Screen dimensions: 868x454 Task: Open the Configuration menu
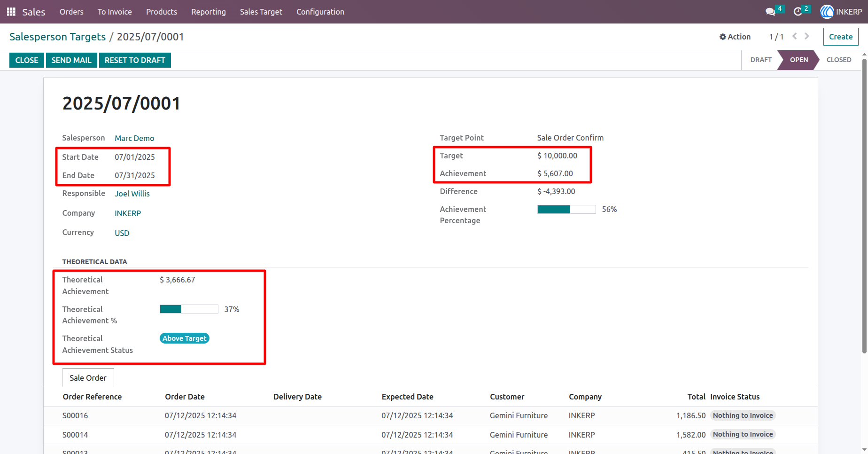point(320,12)
